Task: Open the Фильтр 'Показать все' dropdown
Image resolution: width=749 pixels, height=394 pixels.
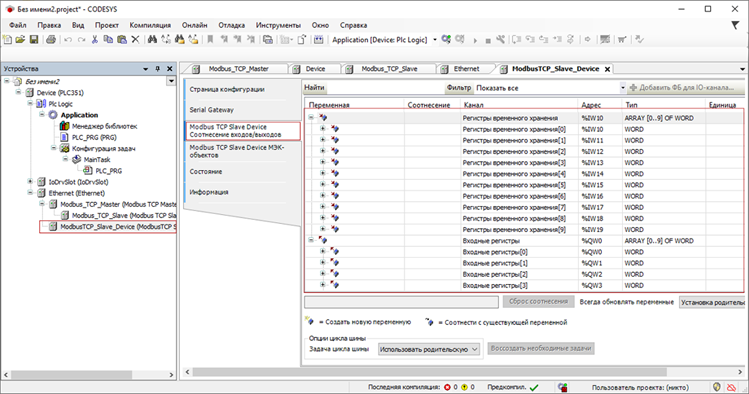Action: [622, 87]
